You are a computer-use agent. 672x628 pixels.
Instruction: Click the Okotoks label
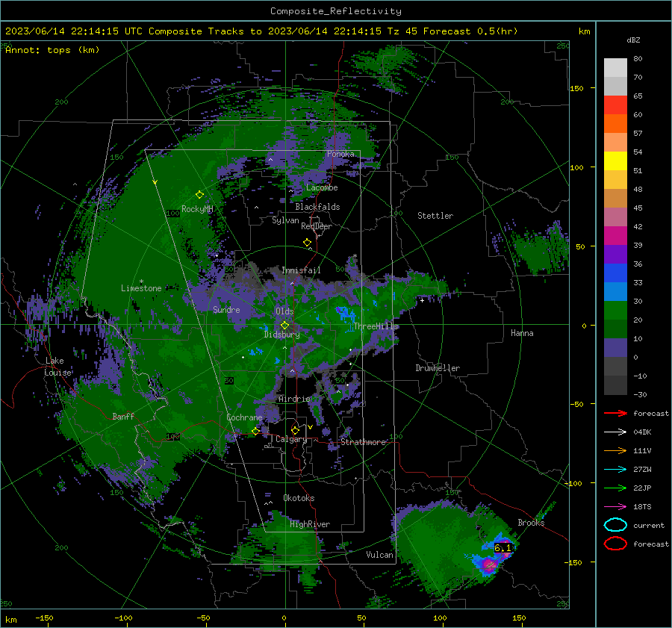pos(299,498)
